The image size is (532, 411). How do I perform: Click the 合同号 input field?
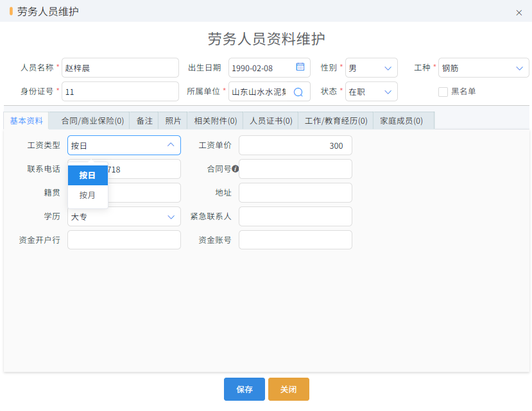[x=295, y=169]
